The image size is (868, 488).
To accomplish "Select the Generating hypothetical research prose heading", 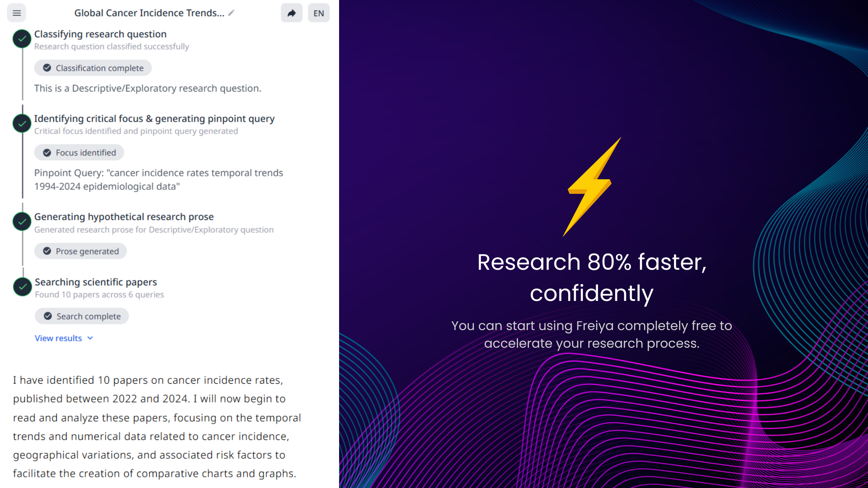I will click(124, 217).
